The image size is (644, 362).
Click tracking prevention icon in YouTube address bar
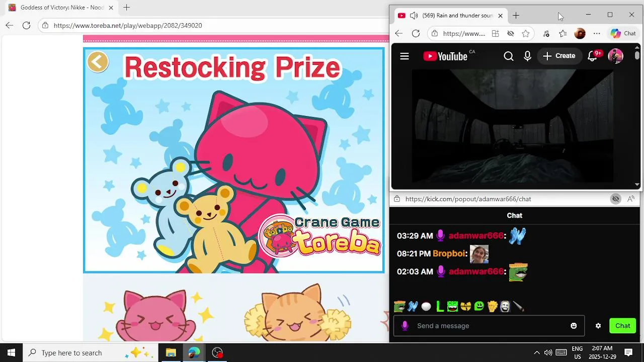pos(511,34)
